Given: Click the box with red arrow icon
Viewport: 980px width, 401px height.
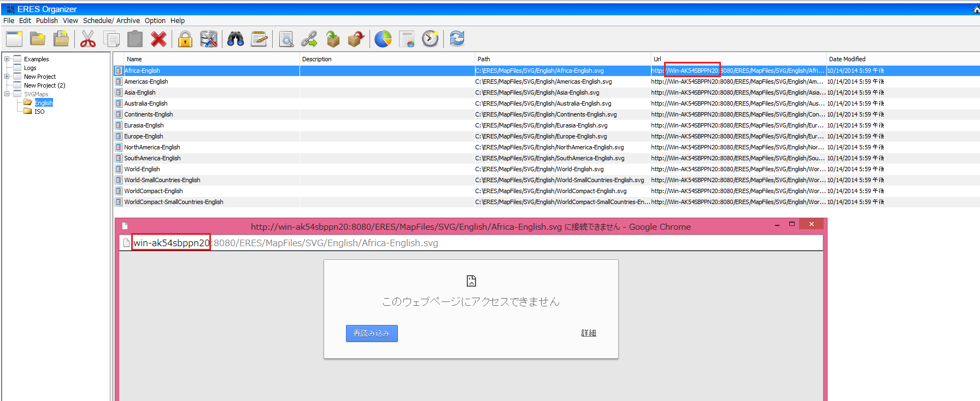Looking at the screenshot, I should [x=356, y=39].
